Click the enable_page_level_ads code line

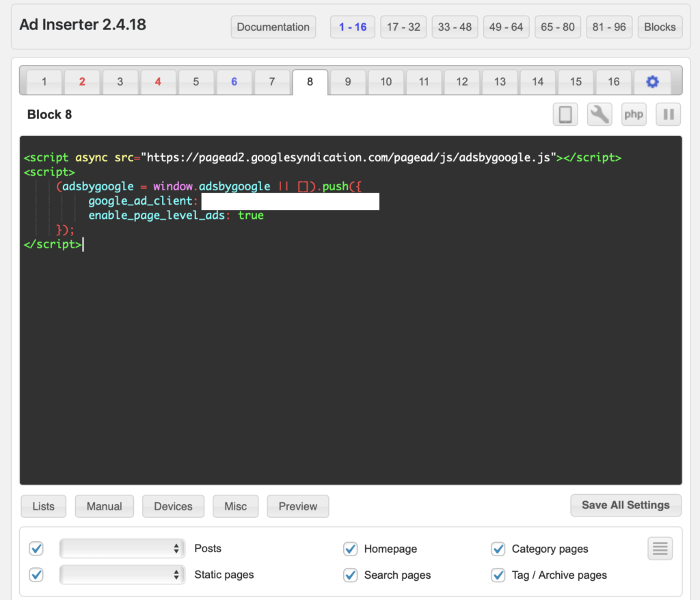(x=176, y=216)
